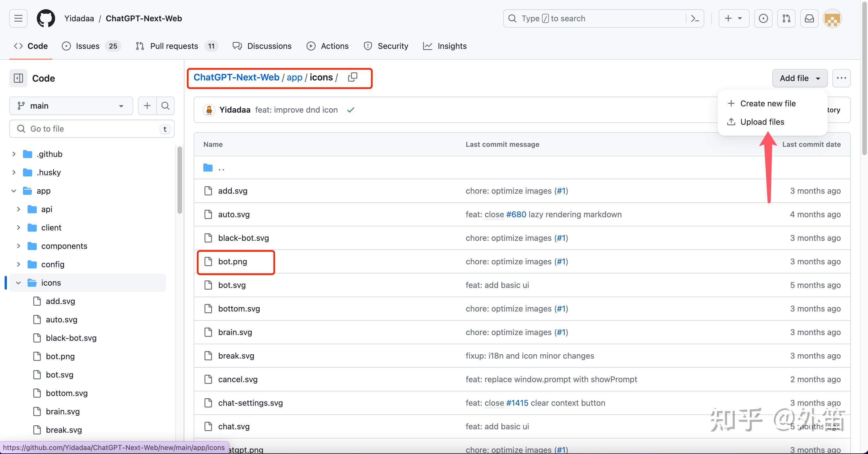This screenshot has width=868, height=454.
Task: Add a file using the plus button
Action: (147, 106)
